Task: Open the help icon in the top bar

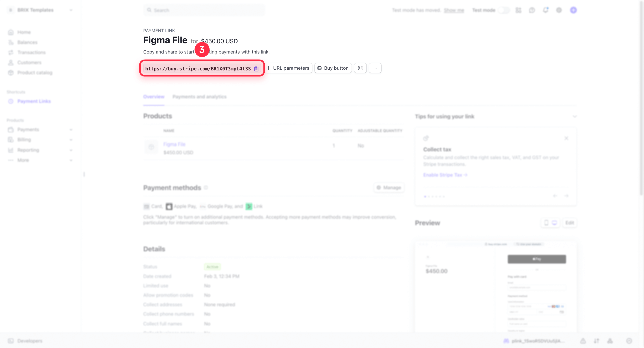Action: (532, 10)
